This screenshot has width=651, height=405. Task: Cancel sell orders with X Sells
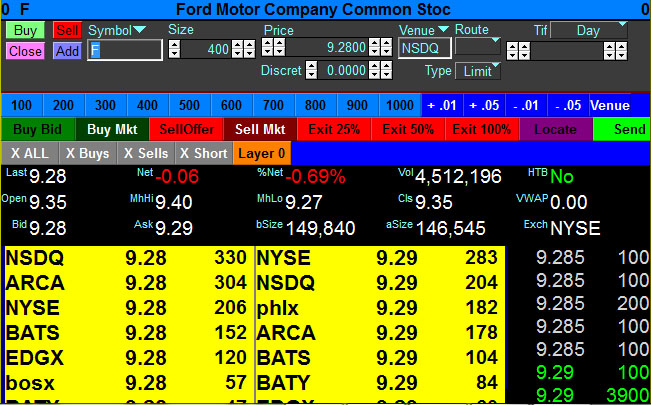tap(146, 153)
